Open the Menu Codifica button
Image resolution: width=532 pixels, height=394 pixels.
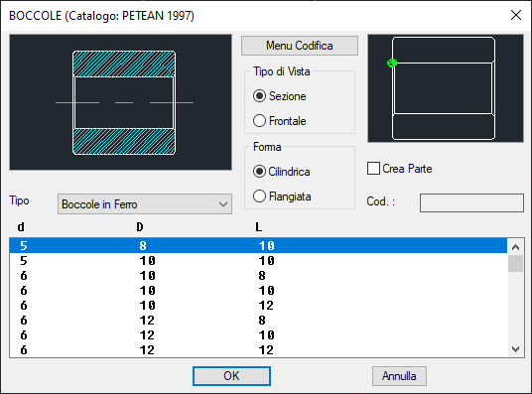300,46
